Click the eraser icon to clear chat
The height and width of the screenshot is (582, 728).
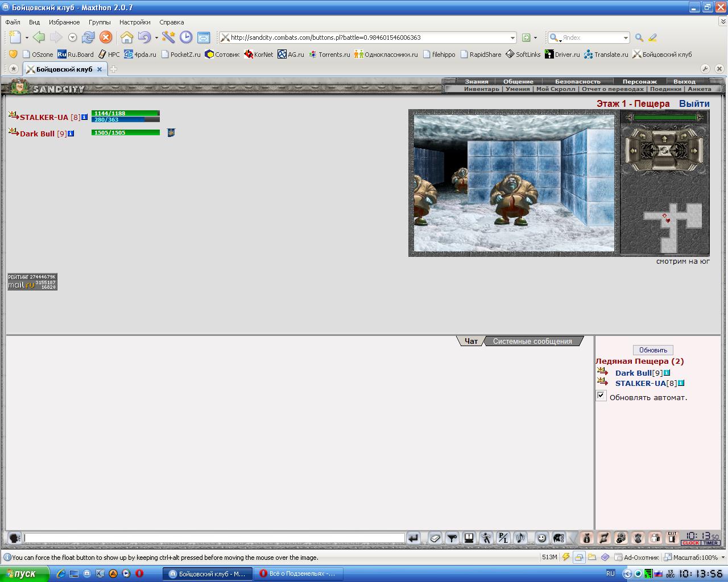(435, 538)
